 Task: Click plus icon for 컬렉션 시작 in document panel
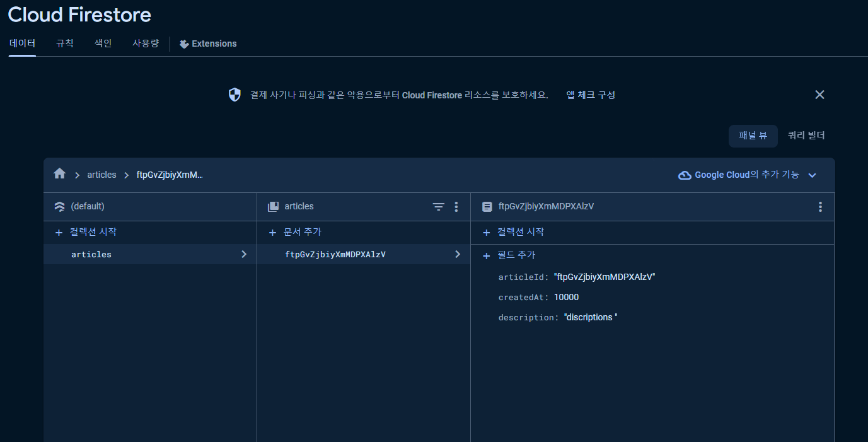486,233
